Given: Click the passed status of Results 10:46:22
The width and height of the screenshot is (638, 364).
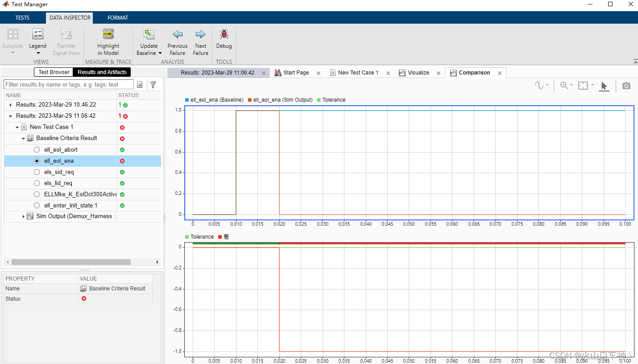Looking at the screenshot, I should click(x=125, y=105).
